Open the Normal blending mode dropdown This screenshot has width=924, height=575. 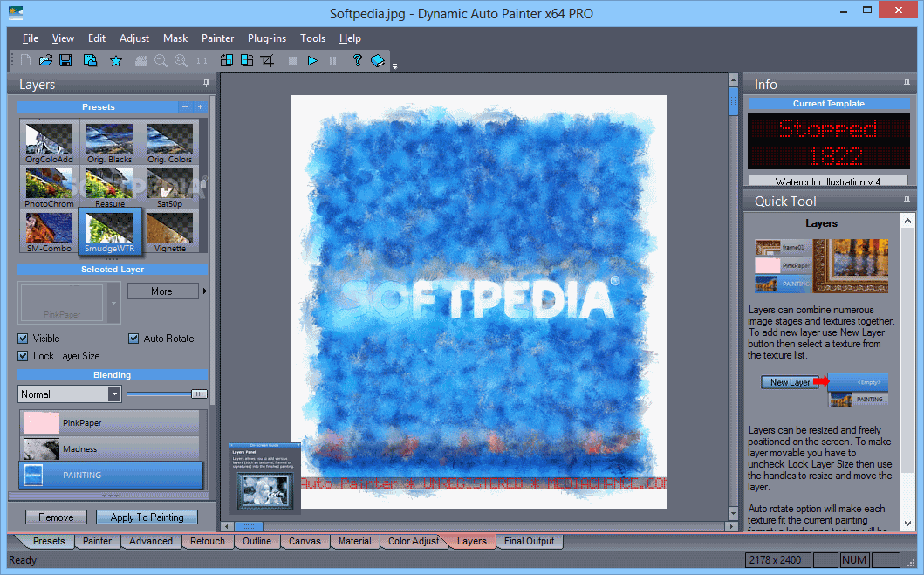(x=114, y=394)
